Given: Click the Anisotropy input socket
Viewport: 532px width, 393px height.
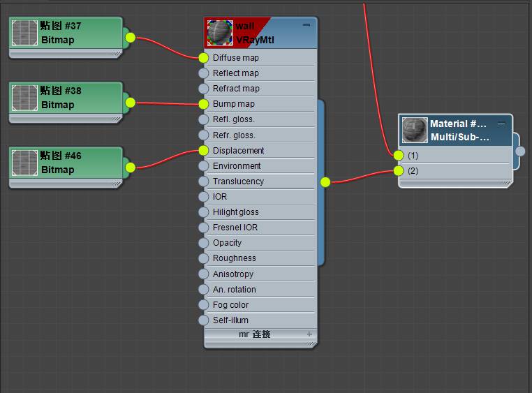Looking at the screenshot, I should tap(203, 274).
